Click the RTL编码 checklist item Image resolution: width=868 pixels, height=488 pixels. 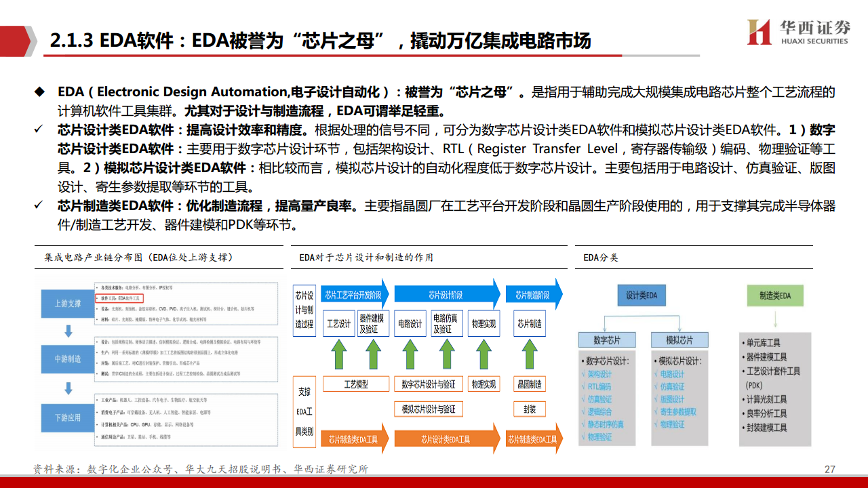[596, 386]
